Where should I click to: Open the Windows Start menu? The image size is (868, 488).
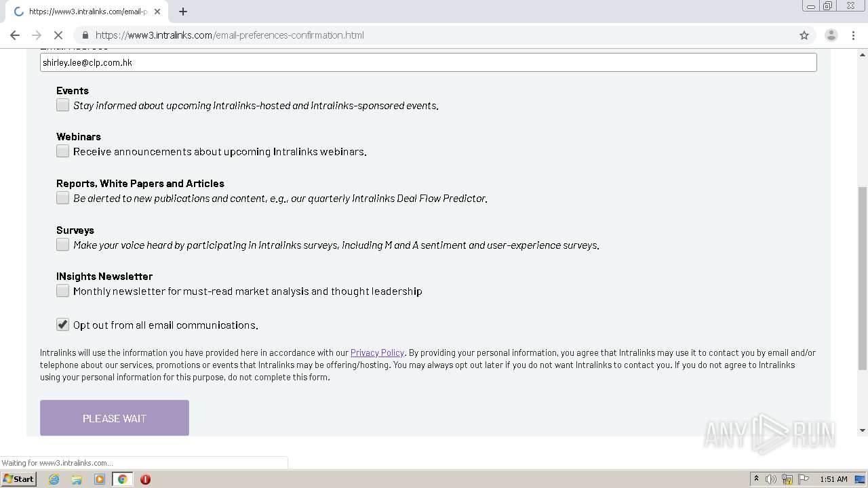pyautogui.click(x=18, y=479)
